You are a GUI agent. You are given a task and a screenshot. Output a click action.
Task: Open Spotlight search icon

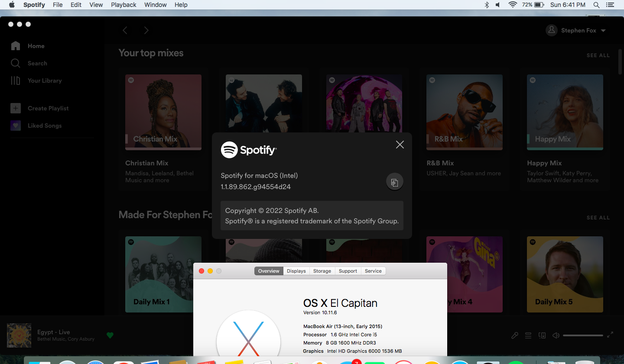(596, 5)
